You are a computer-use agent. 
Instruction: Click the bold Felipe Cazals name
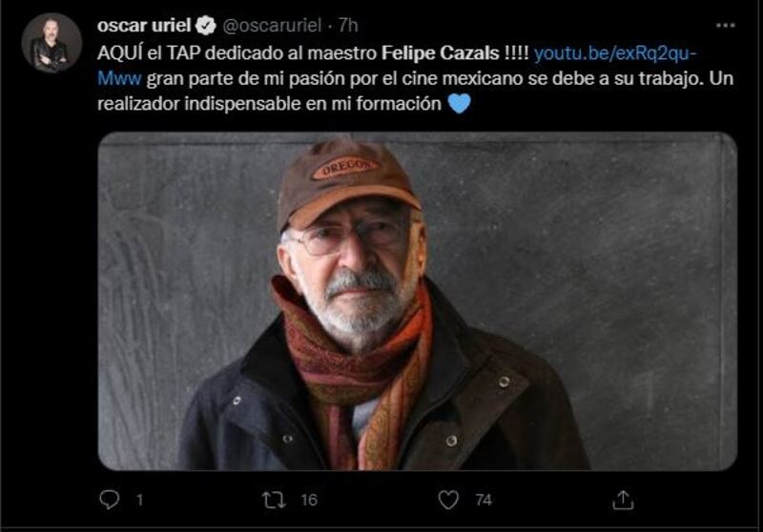pos(441,52)
